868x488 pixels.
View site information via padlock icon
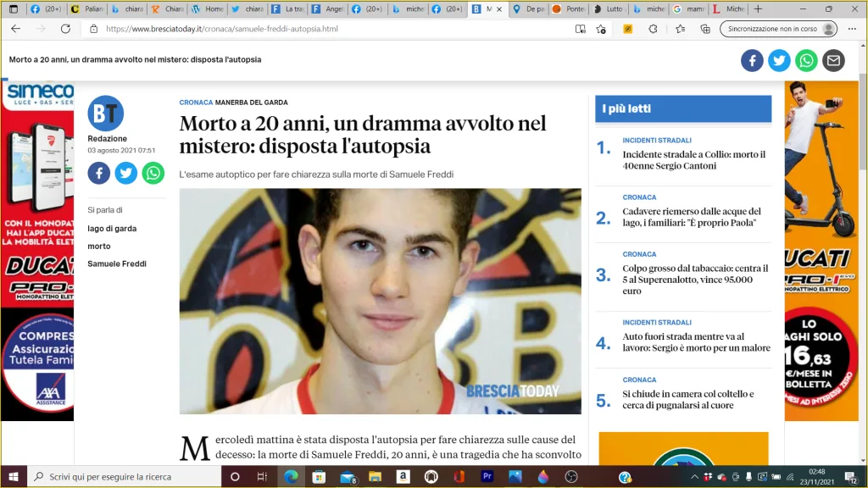point(93,29)
